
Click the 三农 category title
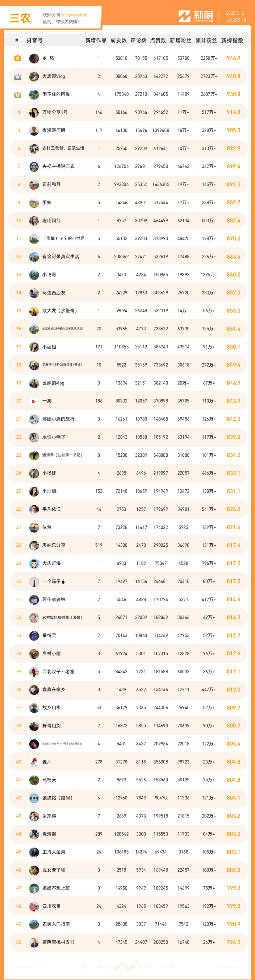(x=20, y=18)
